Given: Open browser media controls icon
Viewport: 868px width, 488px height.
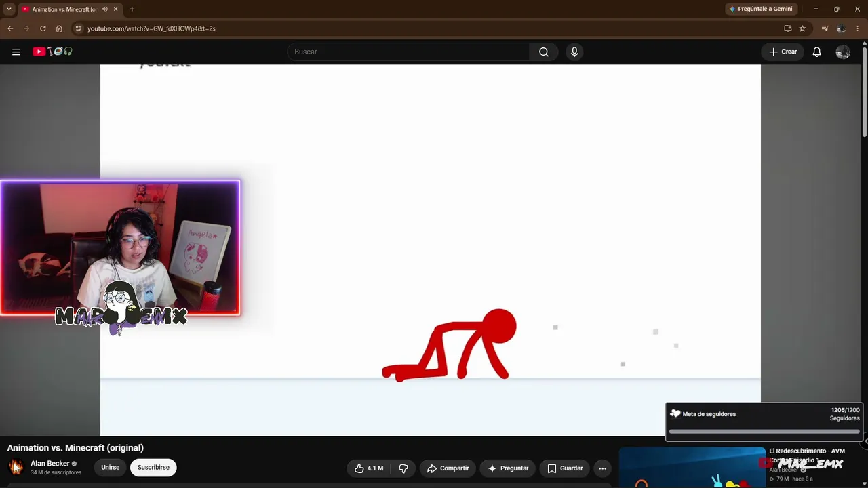Looking at the screenshot, I should pyautogui.click(x=825, y=28).
